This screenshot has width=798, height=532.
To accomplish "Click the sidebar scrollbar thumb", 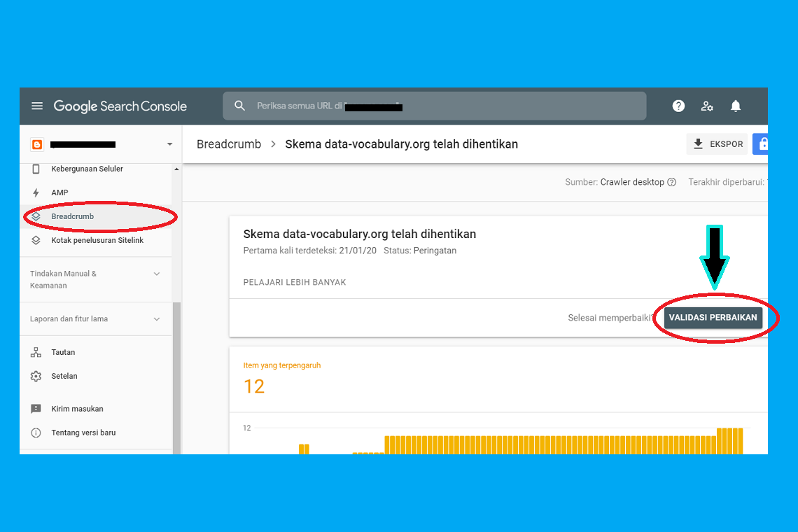I will [176, 378].
